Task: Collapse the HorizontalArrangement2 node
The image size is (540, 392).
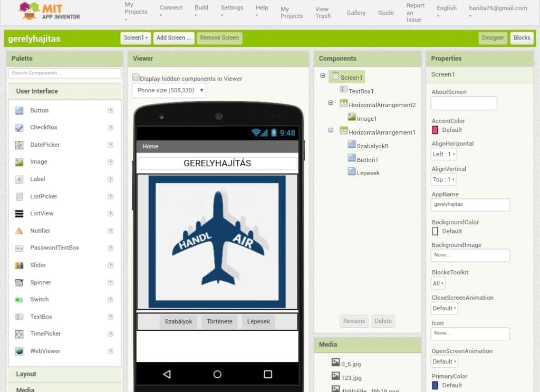Action: 331,103
